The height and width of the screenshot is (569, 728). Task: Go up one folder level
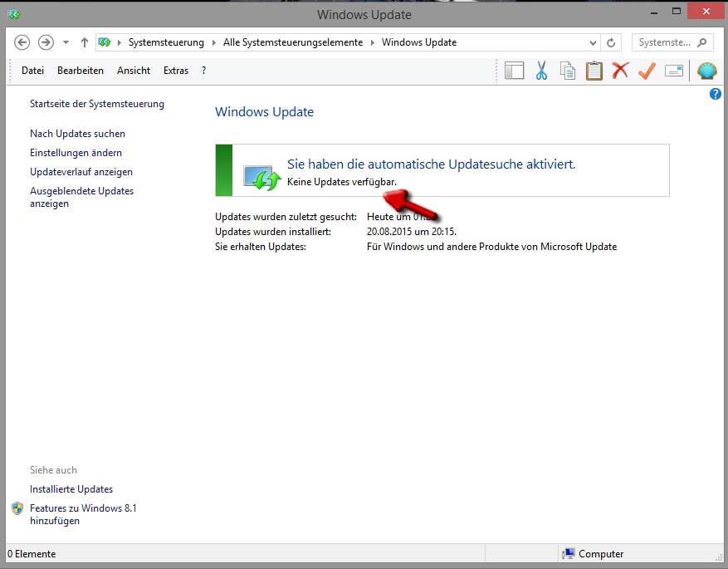84,42
